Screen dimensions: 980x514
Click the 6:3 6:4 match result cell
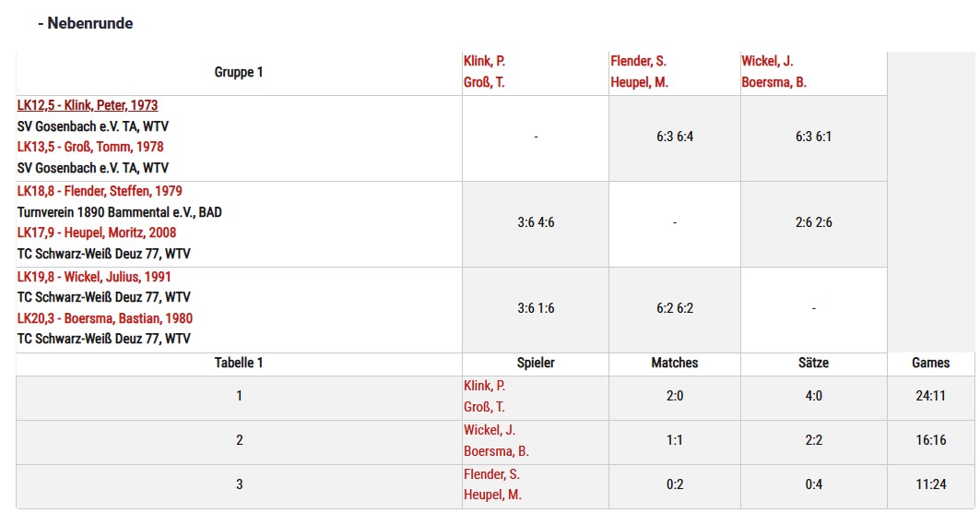[x=674, y=137]
